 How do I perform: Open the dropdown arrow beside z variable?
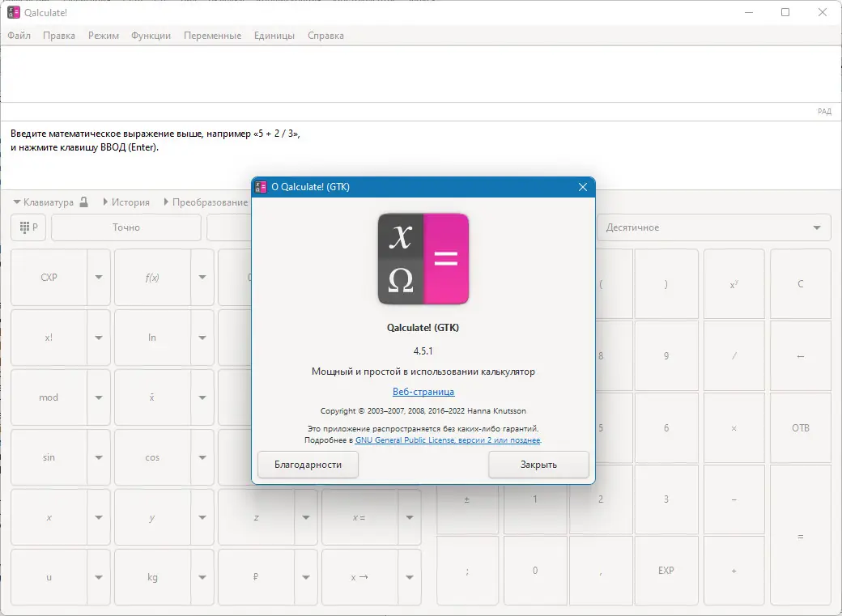306,518
